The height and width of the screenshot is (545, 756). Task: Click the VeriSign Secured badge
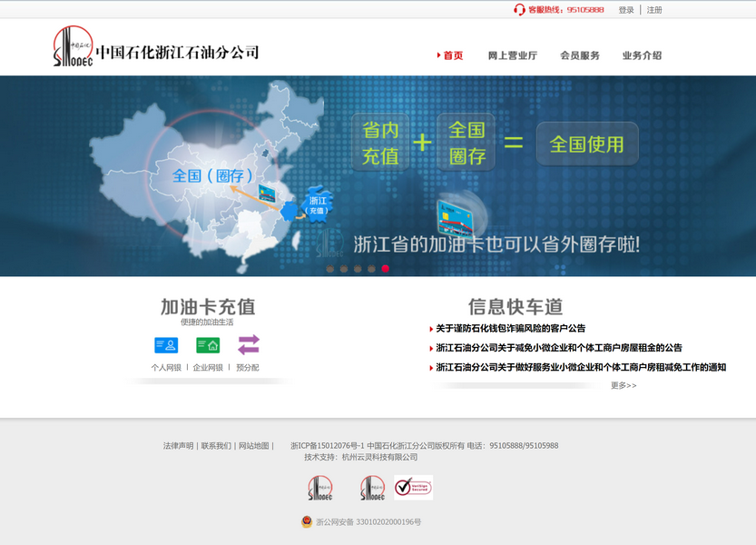tap(413, 488)
